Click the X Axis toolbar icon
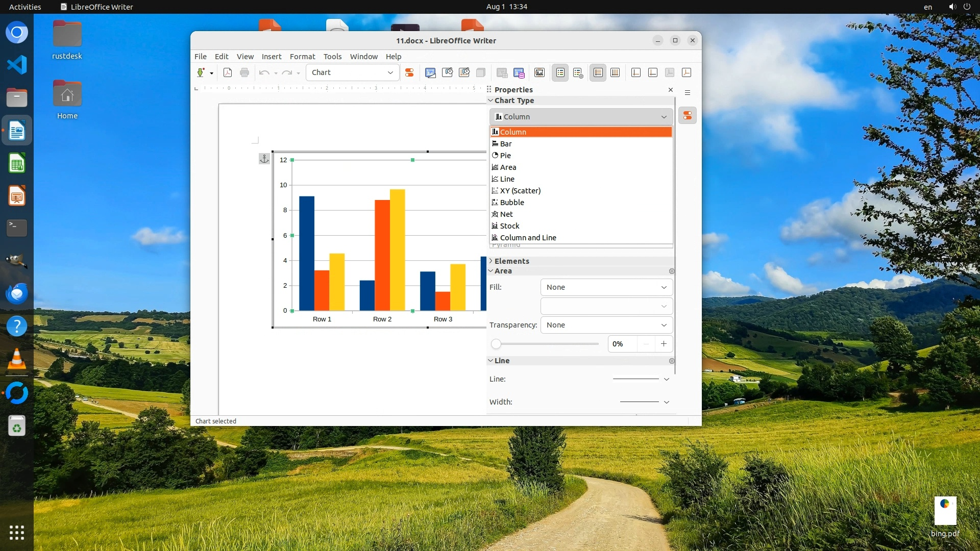Screen dimensions: 980x551 click(x=636, y=72)
